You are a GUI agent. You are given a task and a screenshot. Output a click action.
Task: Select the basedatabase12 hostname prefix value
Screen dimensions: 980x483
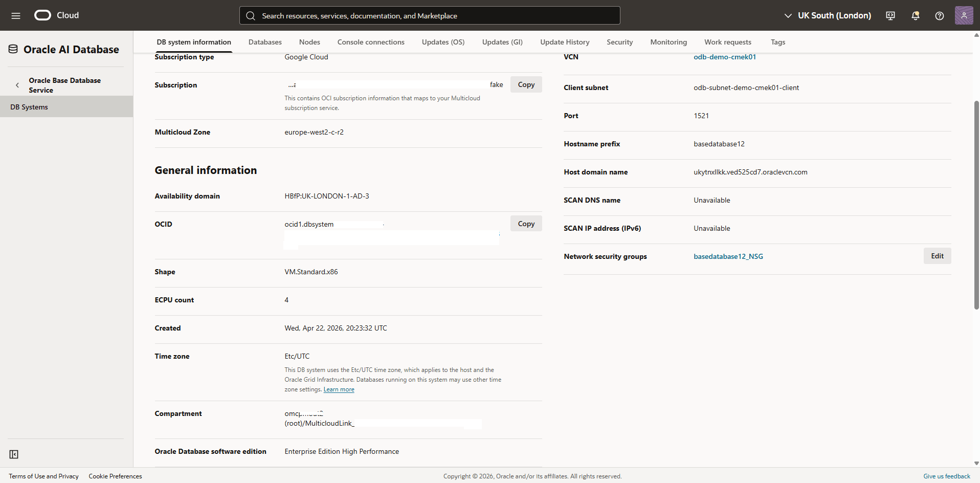719,144
